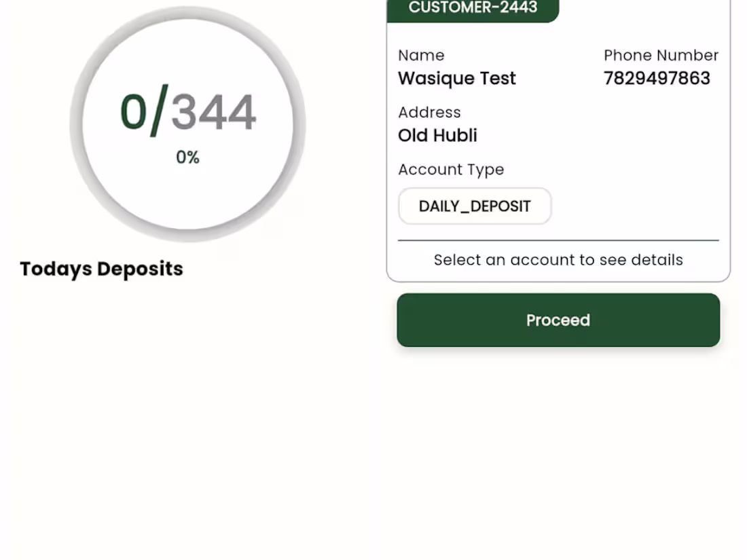Click the 0% label inside the gauge

tap(187, 157)
